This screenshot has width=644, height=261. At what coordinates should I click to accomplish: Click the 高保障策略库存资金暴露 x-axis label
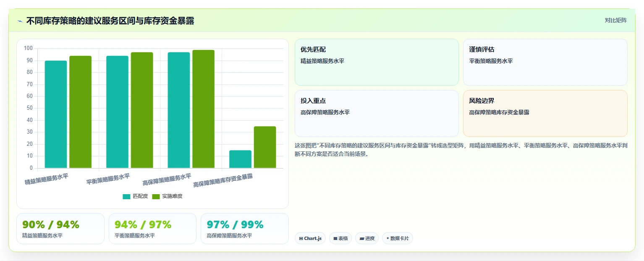223,180
